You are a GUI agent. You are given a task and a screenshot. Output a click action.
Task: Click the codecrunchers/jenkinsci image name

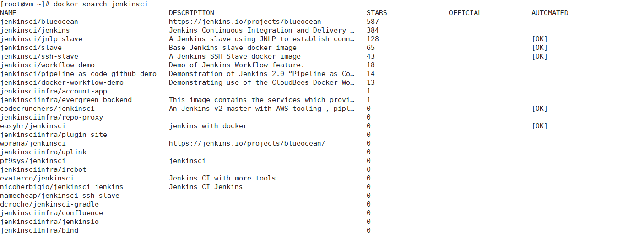pos(47,109)
